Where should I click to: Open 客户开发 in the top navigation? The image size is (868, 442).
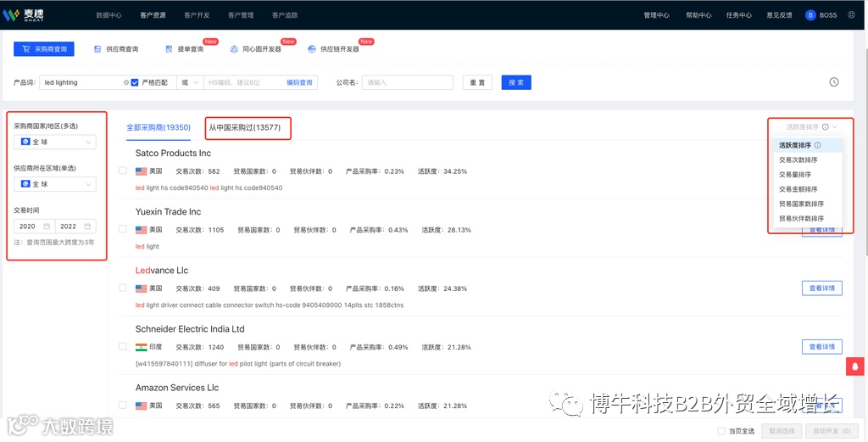[x=197, y=15]
